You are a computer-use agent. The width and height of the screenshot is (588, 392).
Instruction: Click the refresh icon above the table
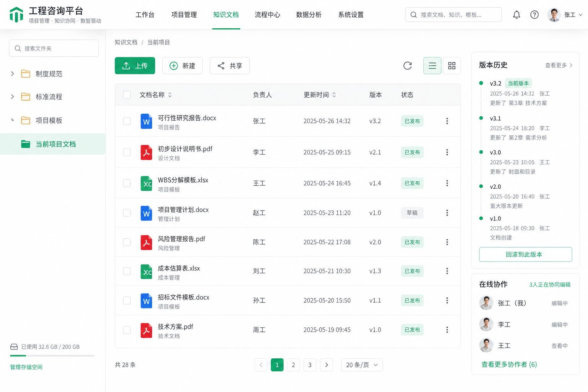pyautogui.click(x=407, y=65)
